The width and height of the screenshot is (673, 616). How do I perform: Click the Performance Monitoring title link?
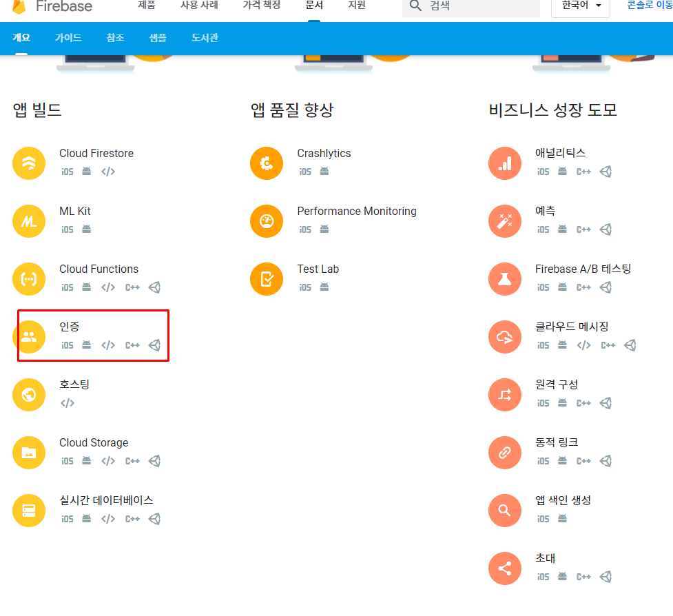pos(357,212)
